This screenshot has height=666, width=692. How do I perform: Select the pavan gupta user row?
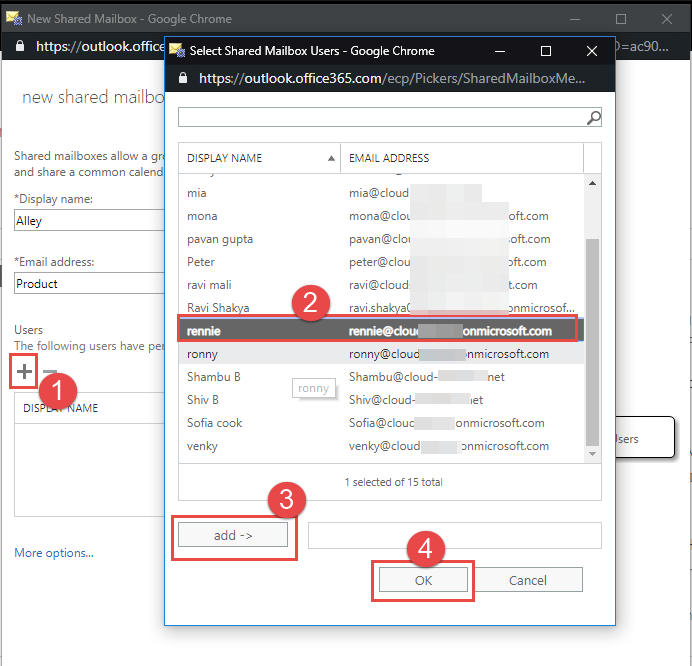coord(381,239)
